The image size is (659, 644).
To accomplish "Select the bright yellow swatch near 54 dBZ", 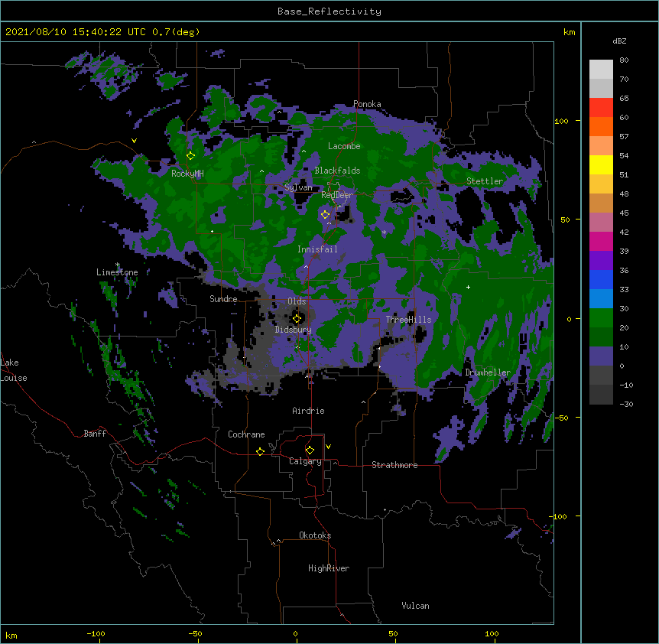I will click(x=601, y=164).
